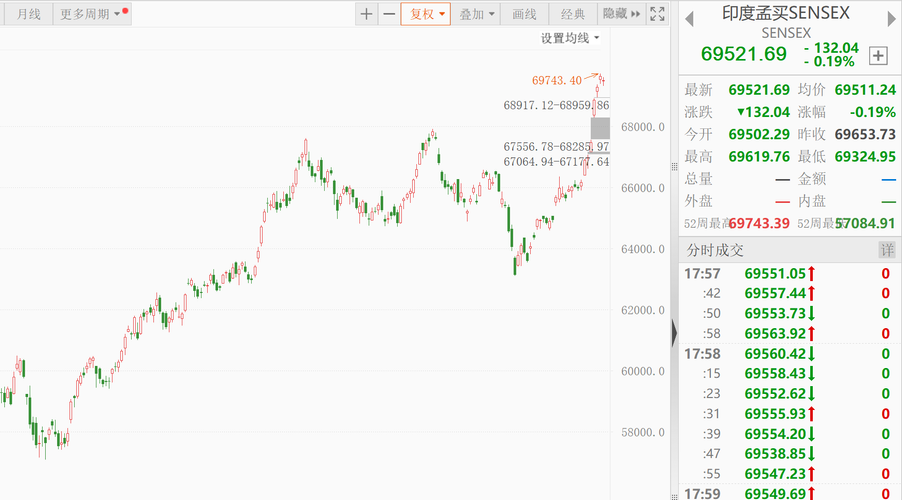Go to previous index with left arrow
Image resolution: width=902 pixels, height=500 pixels.
click(x=691, y=14)
